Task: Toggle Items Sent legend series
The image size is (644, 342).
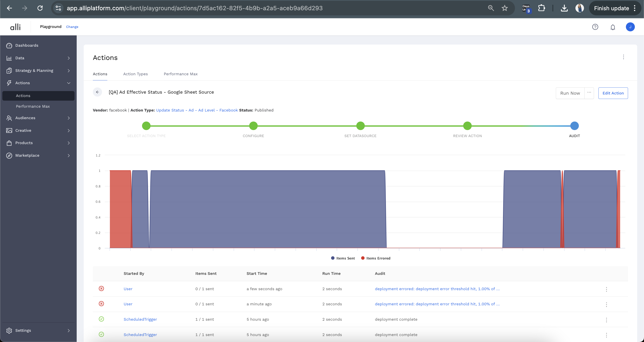Action: [343, 258]
